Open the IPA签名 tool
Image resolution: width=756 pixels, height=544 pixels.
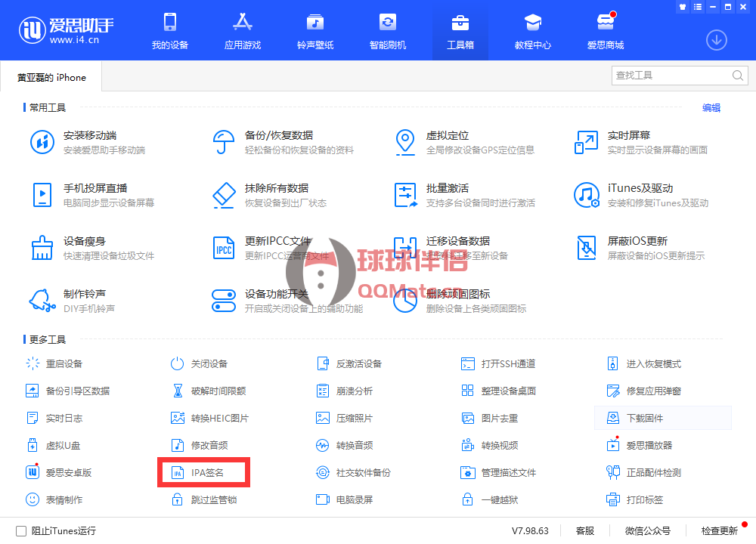[203, 472]
